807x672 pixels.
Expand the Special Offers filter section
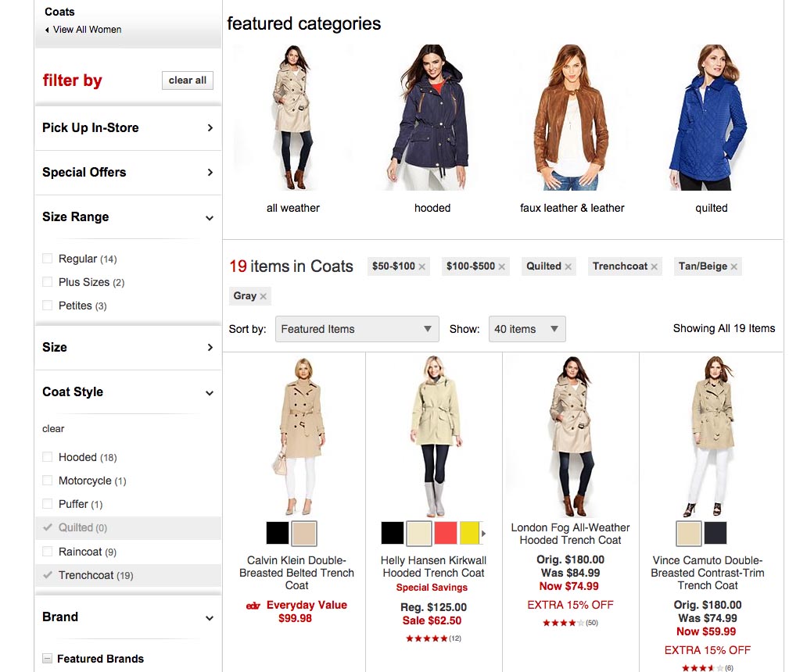coord(127,173)
